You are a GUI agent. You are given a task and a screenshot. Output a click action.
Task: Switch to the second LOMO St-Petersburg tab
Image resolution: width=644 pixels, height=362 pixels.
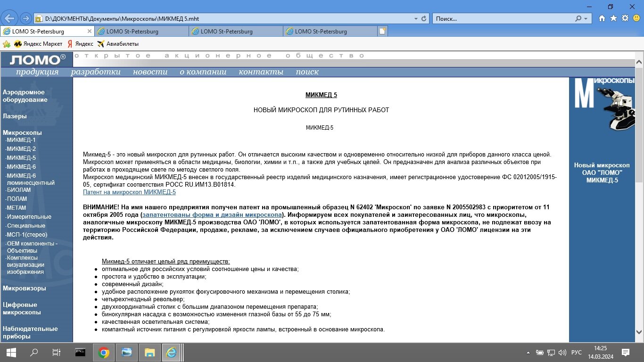point(141,31)
